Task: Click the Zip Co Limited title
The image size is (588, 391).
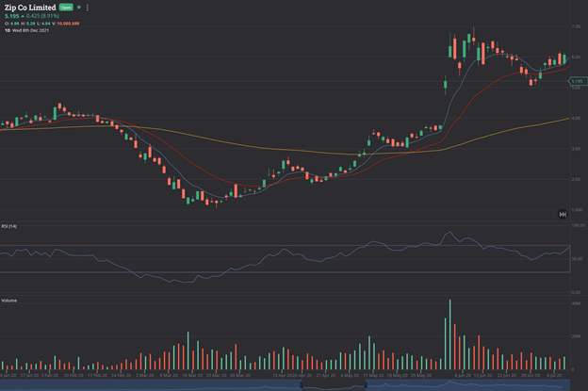Action: click(30, 8)
